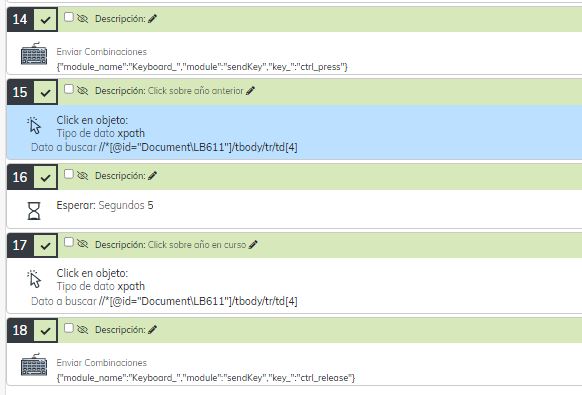Click the keyboard icon in step 14
The image size is (582, 395).
tap(34, 54)
